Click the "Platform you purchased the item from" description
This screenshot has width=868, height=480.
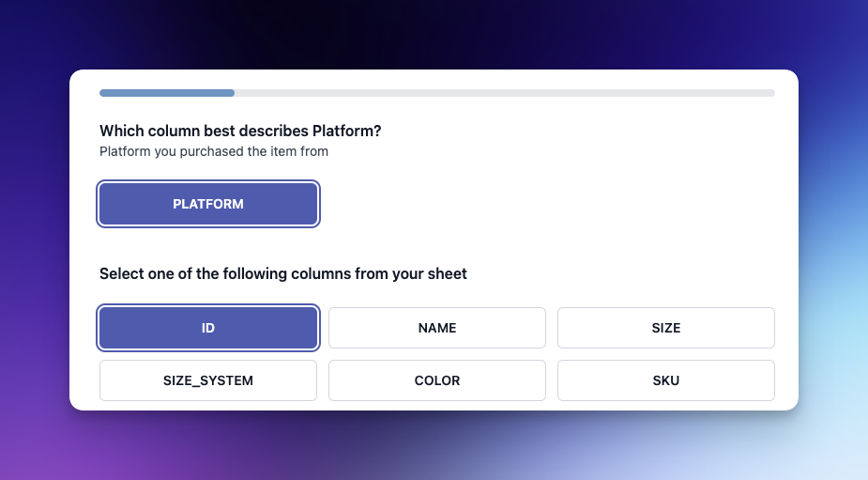[214, 150]
